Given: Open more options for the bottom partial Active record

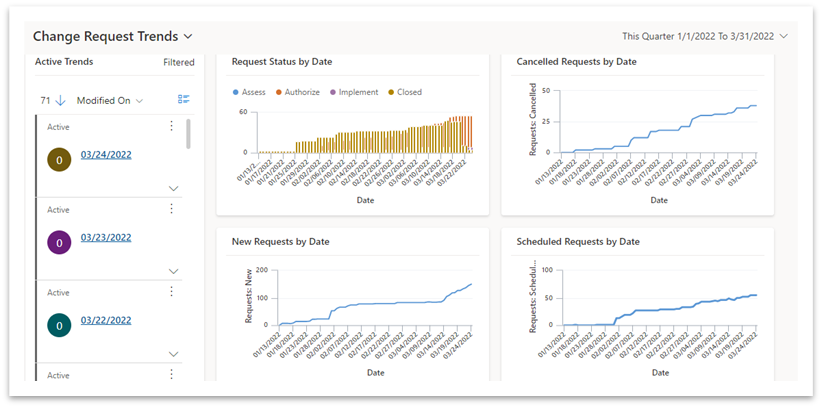Looking at the screenshot, I should pos(171,374).
